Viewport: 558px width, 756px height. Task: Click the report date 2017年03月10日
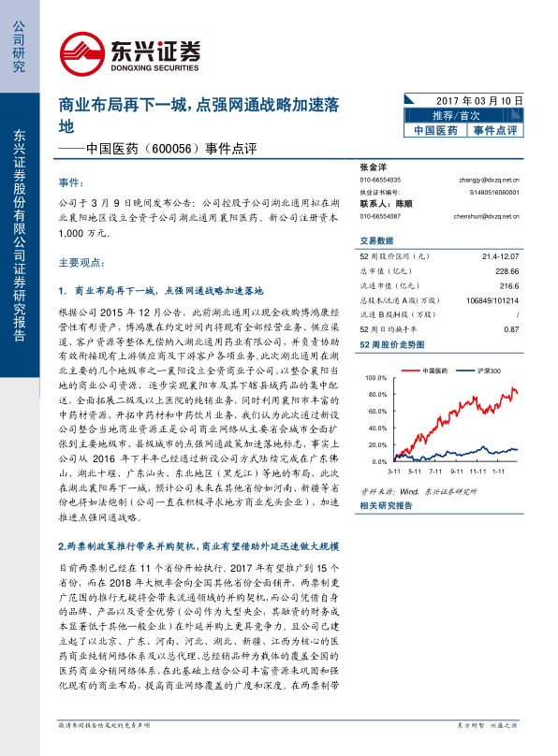(479, 101)
